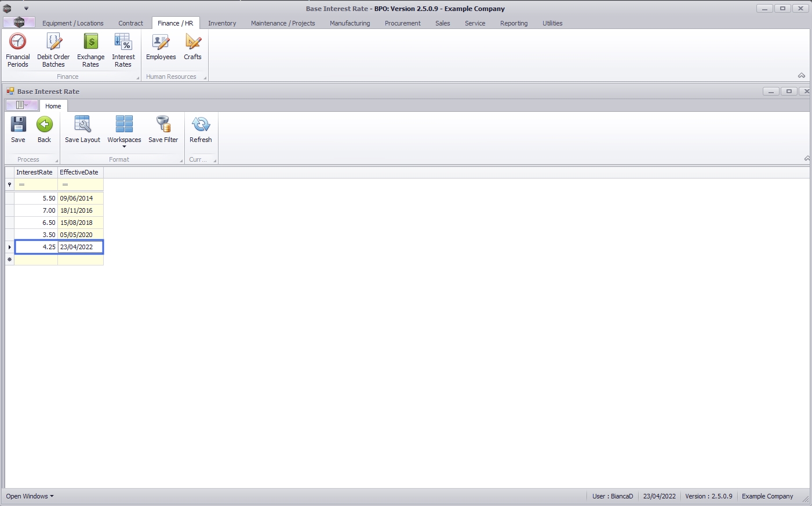
Task: Select the 3.50 interest rate cell
Action: tap(36, 235)
